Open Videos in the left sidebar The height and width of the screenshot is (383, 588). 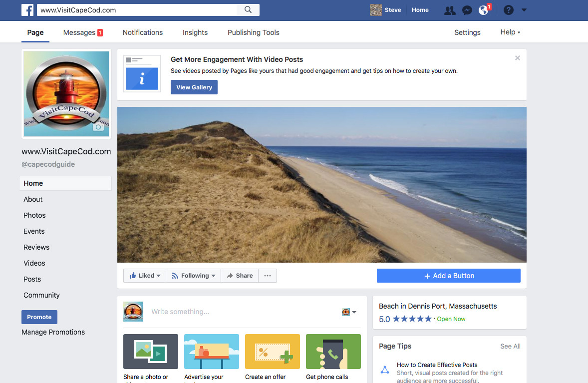point(34,263)
